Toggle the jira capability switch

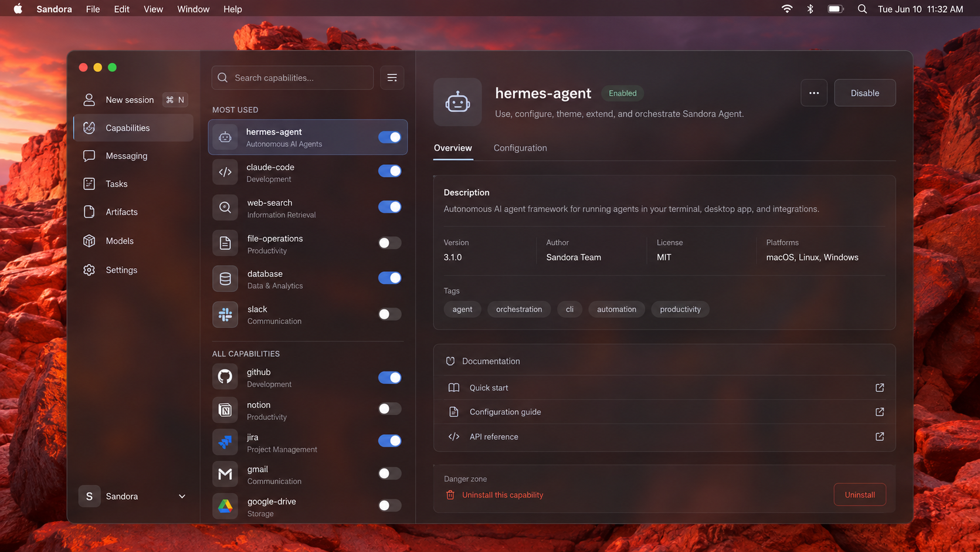[x=390, y=441]
